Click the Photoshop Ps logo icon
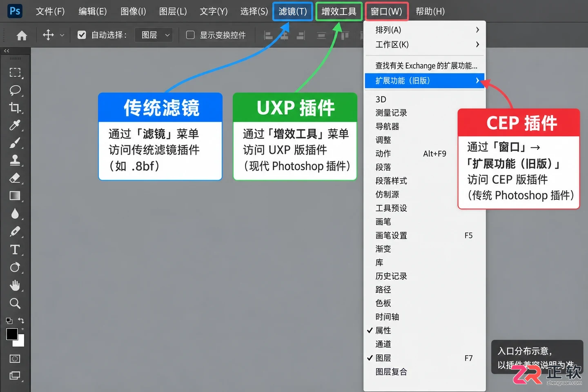The image size is (588, 392). (x=15, y=11)
